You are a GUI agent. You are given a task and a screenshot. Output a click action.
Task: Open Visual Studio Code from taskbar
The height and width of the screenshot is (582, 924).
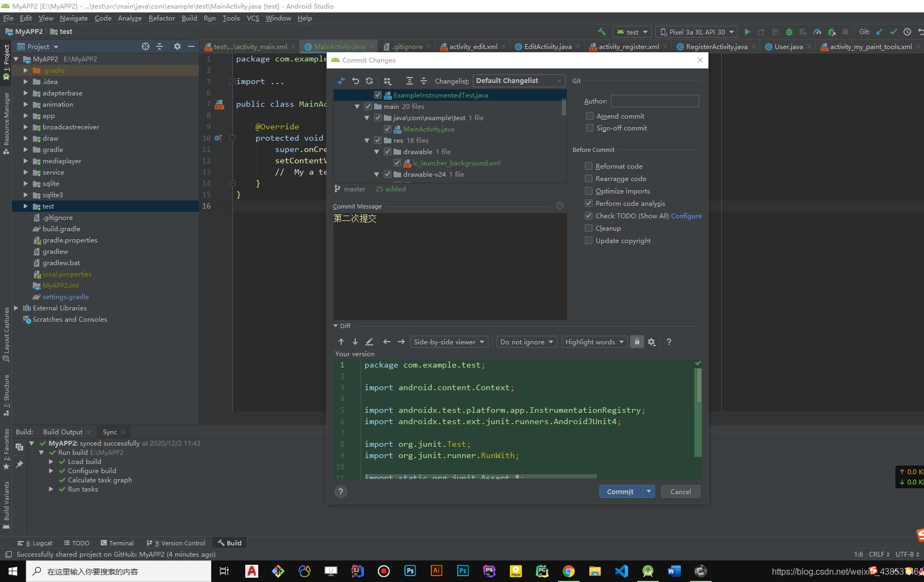(x=622, y=571)
